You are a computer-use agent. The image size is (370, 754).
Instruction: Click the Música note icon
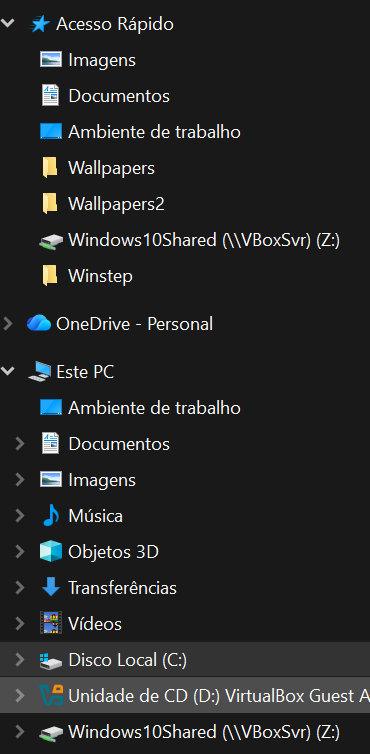click(x=51, y=516)
